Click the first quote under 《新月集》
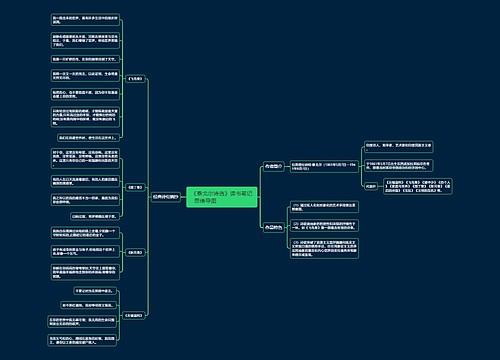500x360 pixels. (85, 233)
